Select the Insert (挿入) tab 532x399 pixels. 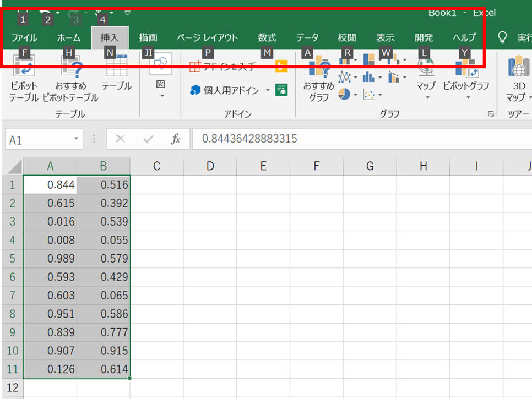(x=110, y=37)
